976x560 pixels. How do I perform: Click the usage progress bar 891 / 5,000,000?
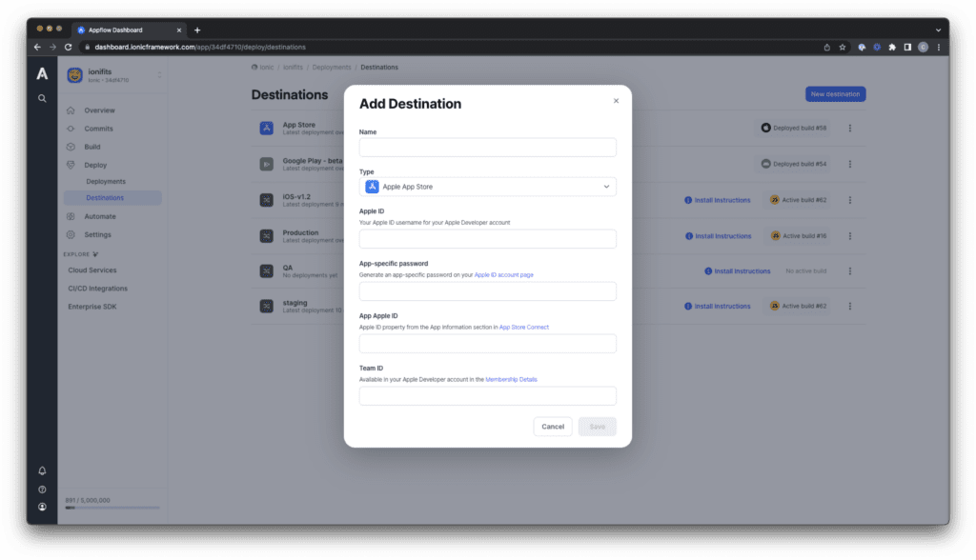tap(112, 508)
